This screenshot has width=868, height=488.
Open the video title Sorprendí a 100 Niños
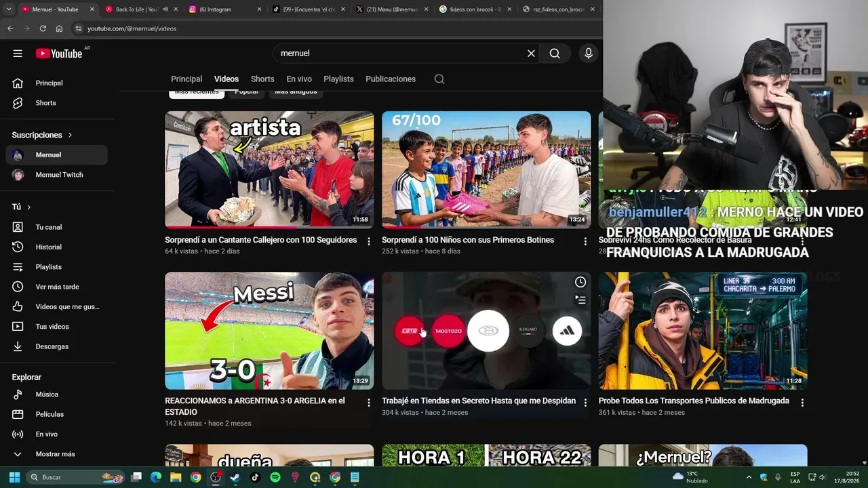[468, 240]
